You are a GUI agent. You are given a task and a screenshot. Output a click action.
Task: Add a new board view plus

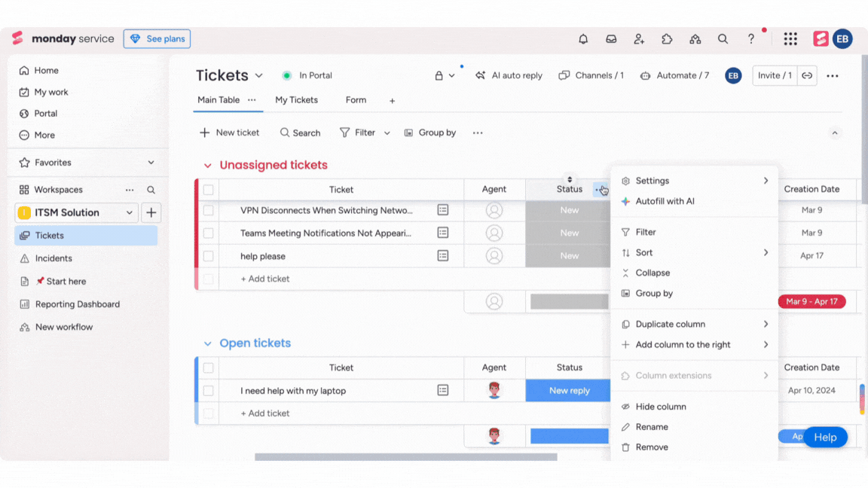tap(392, 101)
